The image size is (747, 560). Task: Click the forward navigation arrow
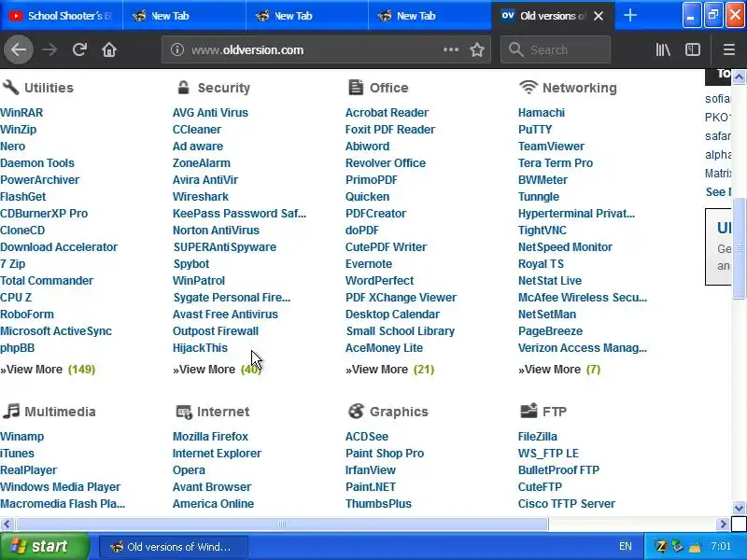pos(49,49)
